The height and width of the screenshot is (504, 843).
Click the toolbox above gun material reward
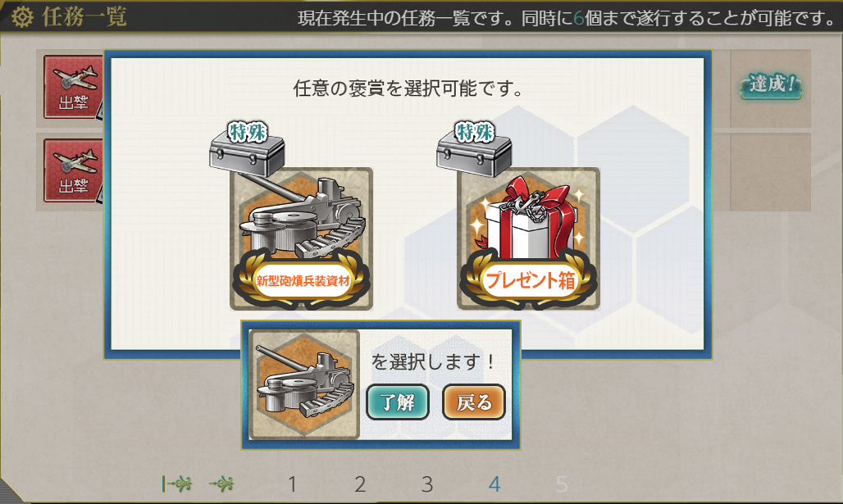pyautogui.click(x=248, y=148)
